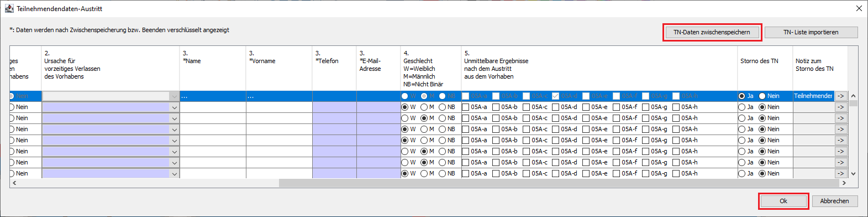This screenshot has height=217, width=868.
Task: Select Nein for Storno in the highlighted row
Action: (x=762, y=96)
